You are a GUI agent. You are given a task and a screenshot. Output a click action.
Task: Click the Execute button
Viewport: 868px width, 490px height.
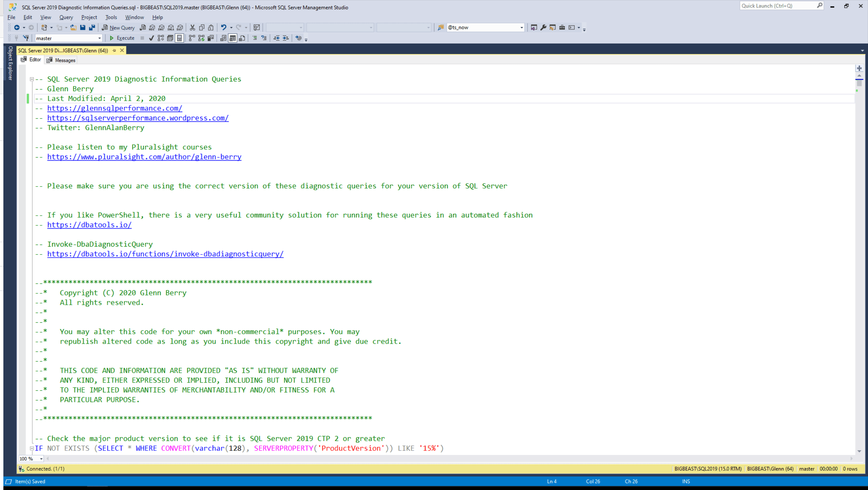coord(122,38)
